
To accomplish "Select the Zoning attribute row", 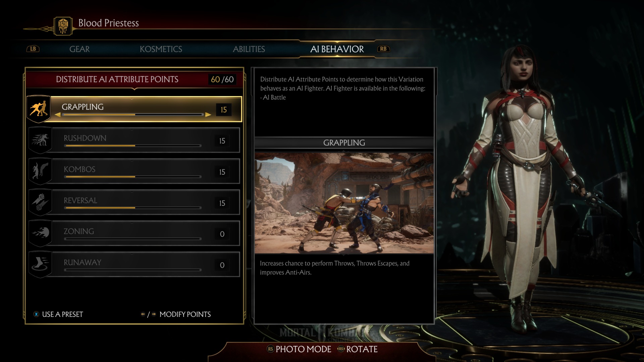I will pyautogui.click(x=134, y=233).
